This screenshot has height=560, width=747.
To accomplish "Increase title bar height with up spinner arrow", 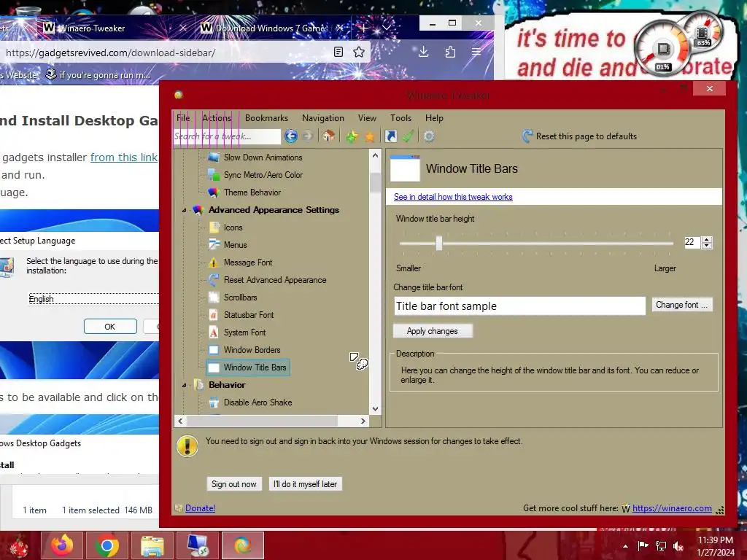I will [x=707, y=239].
